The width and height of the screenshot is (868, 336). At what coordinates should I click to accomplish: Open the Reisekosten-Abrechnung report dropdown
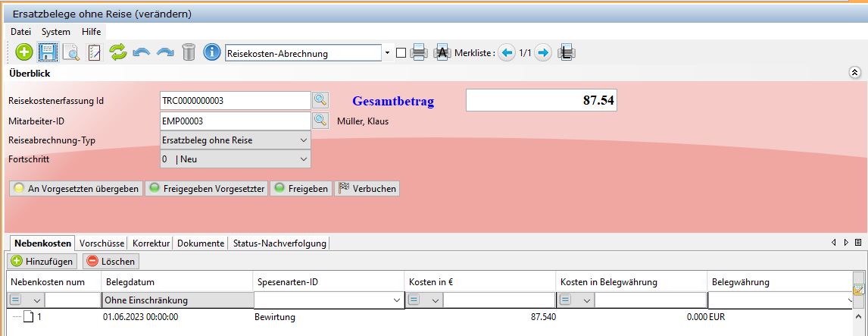click(x=387, y=53)
